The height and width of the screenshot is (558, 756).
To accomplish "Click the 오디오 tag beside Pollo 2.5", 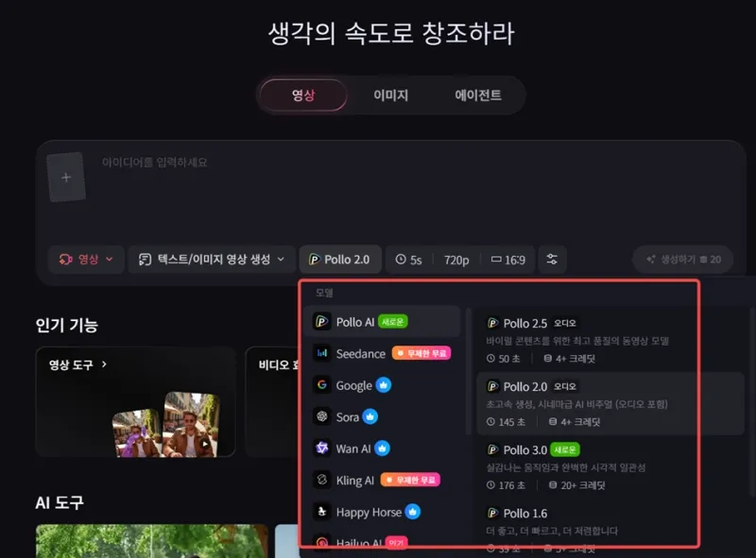I will [564, 323].
